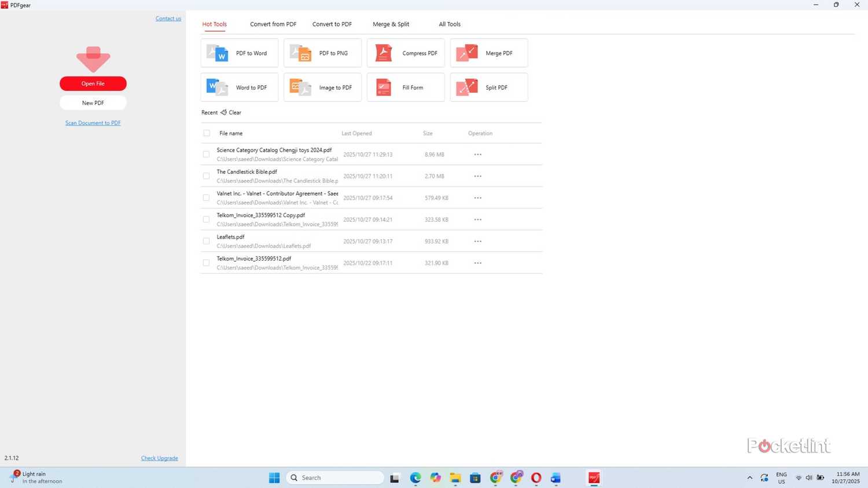Launch the PDF to PNG converter

(x=322, y=53)
